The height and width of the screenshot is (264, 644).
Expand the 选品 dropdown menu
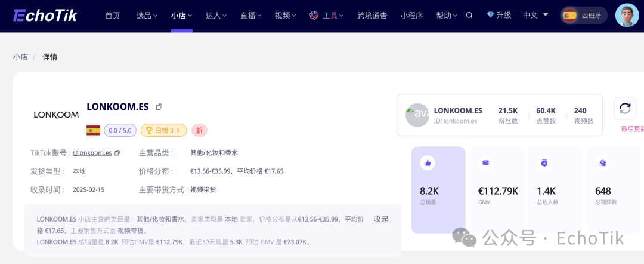(x=147, y=16)
